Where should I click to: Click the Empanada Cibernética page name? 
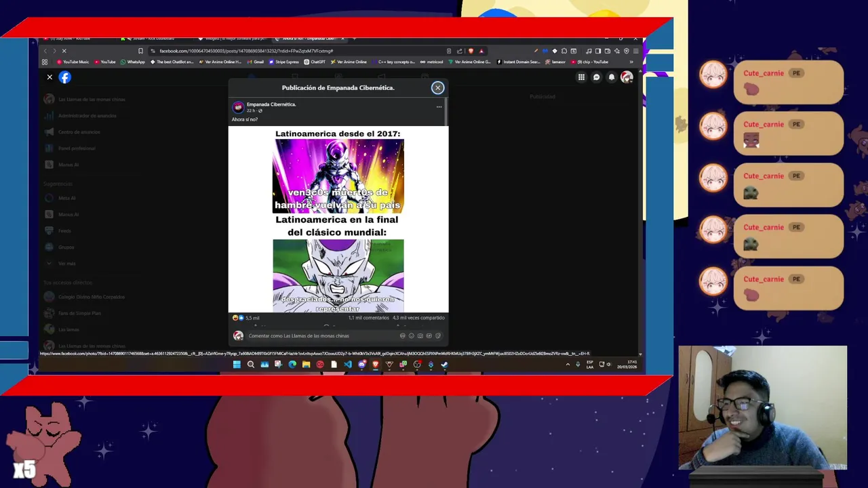271,104
